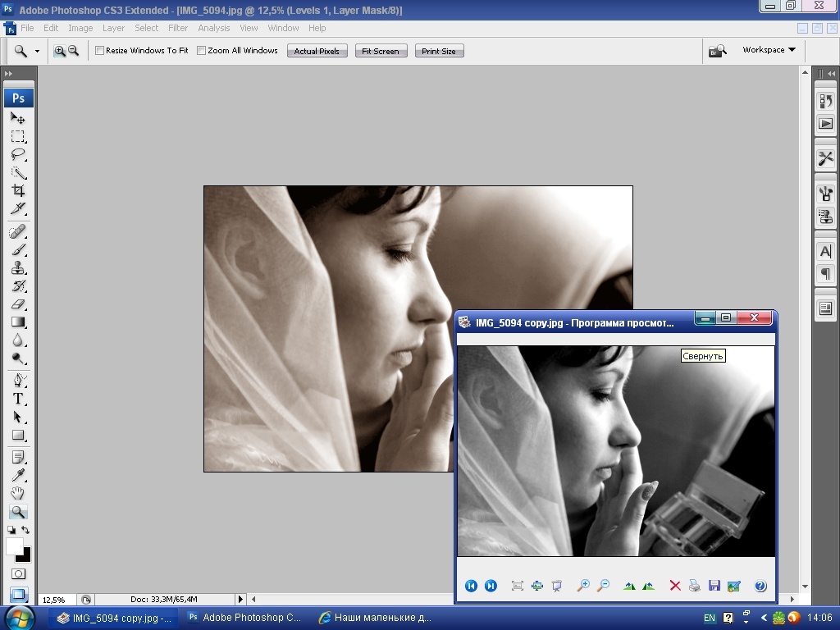The height and width of the screenshot is (630, 840).
Task: Check the Zoom All Windows option
Action: [x=202, y=51]
